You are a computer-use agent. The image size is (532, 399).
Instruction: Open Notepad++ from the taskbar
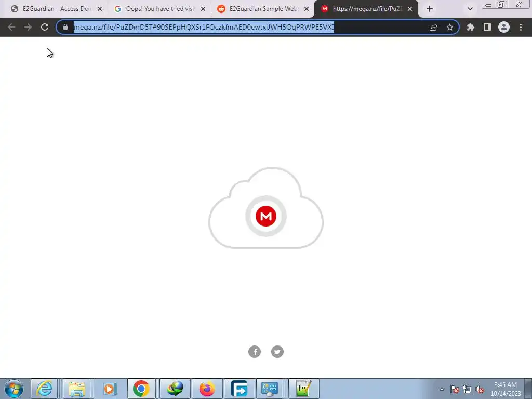[303, 389]
